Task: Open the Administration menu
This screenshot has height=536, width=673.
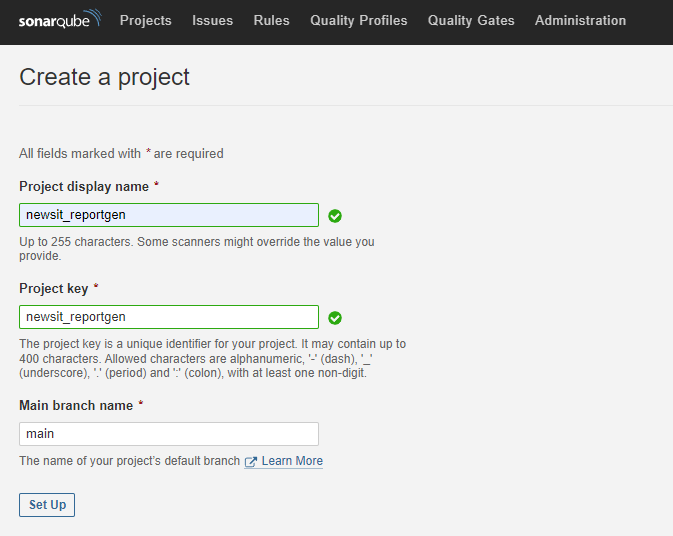Action: [580, 20]
